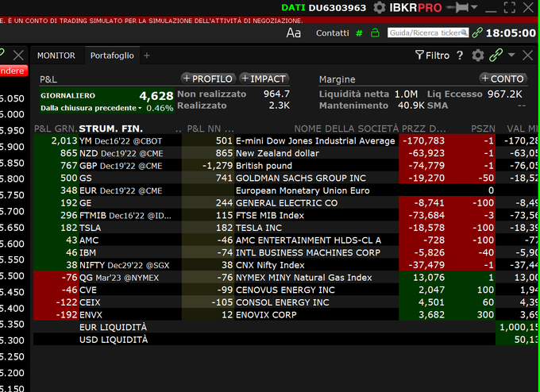
Task: Open Filtro filter control
Action: click(433, 56)
